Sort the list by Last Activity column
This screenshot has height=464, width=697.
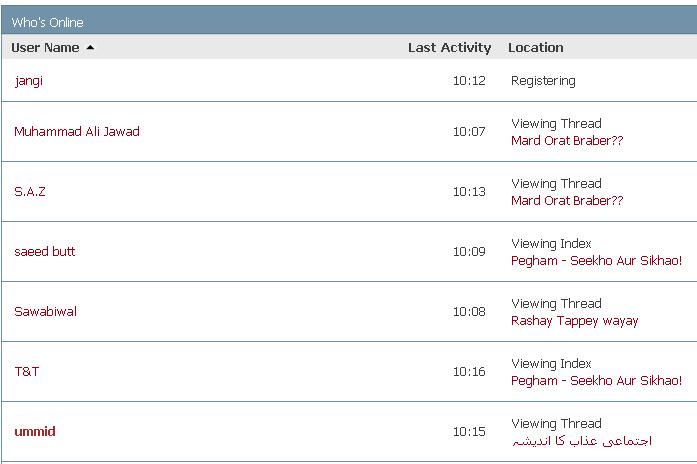pos(449,47)
